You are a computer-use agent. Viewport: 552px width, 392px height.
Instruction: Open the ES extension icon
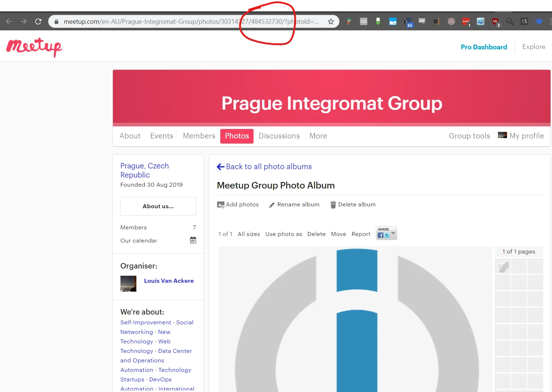(524, 22)
